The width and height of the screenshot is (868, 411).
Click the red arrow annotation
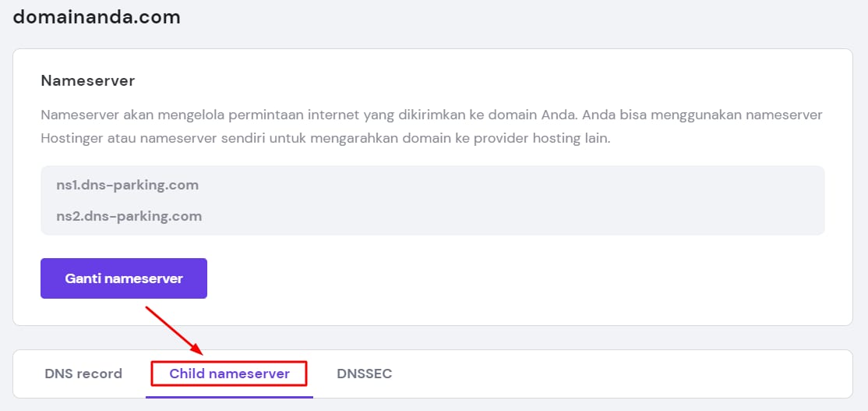pos(174,329)
